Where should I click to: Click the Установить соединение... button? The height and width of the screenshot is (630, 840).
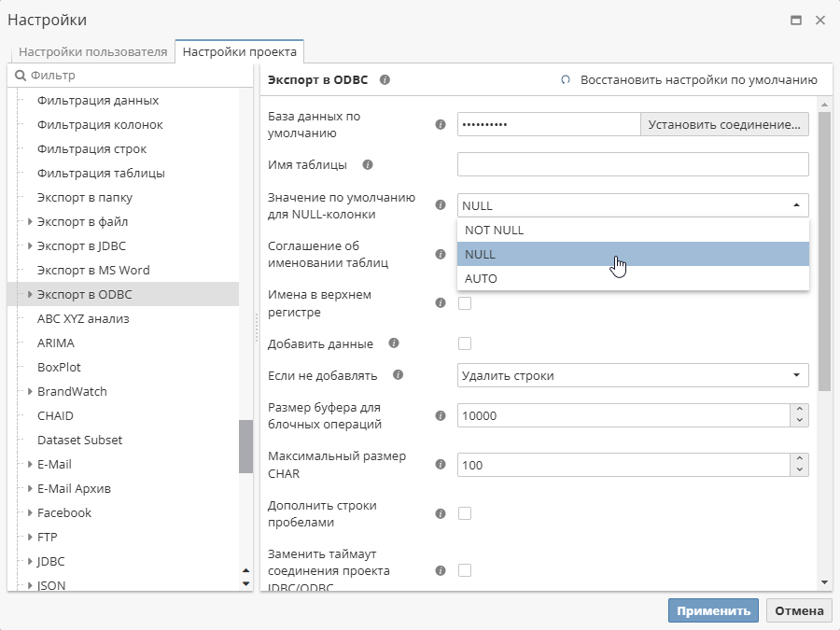[724, 124]
